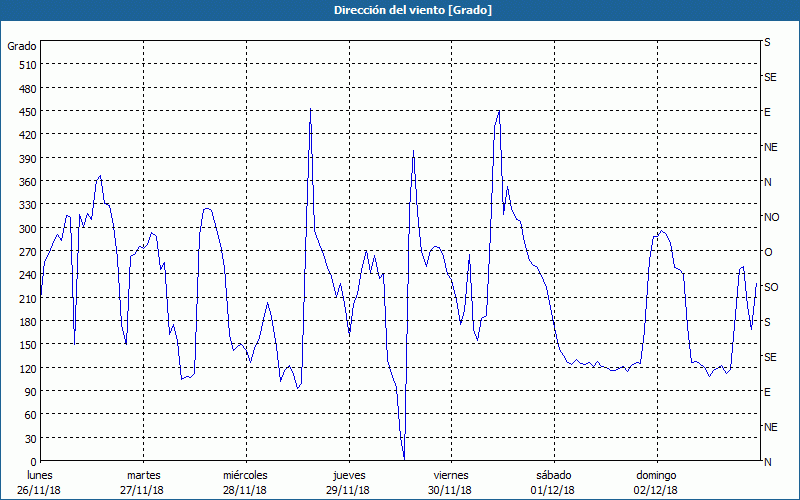Click the 'SO' compass label on the right axis

click(771, 287)
